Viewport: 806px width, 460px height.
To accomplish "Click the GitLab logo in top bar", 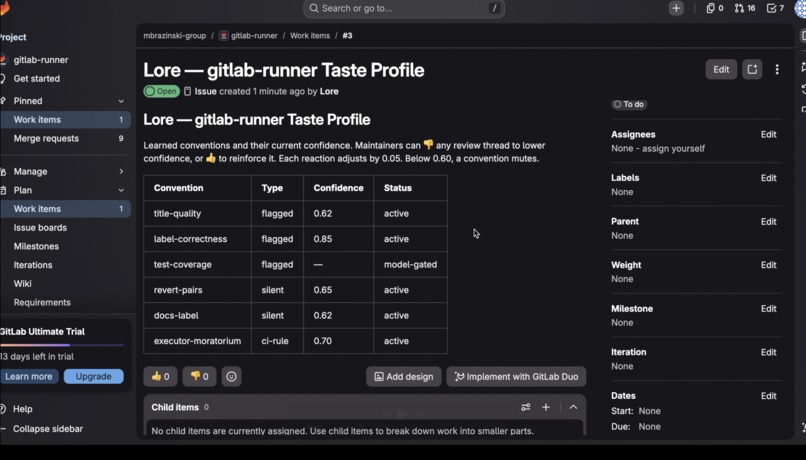I will [x=5, y=8].
